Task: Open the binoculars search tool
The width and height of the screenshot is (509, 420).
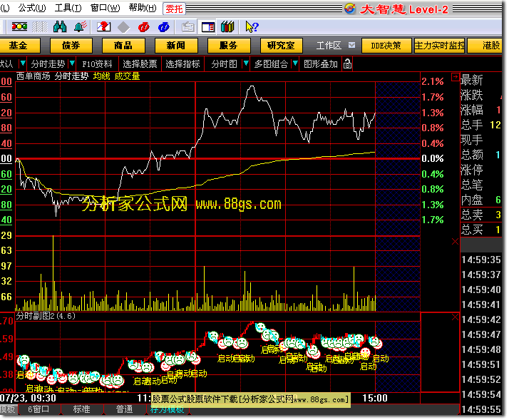Action: (60, 26)
